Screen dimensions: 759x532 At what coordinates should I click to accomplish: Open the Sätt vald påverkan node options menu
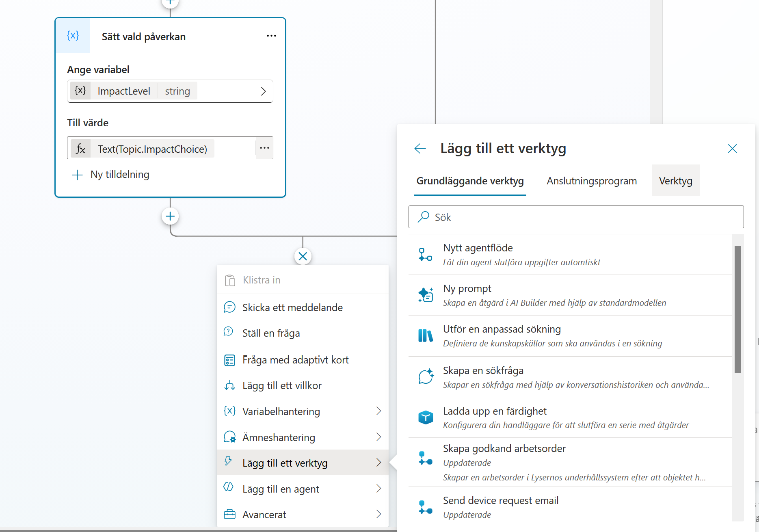pos(271,36)
